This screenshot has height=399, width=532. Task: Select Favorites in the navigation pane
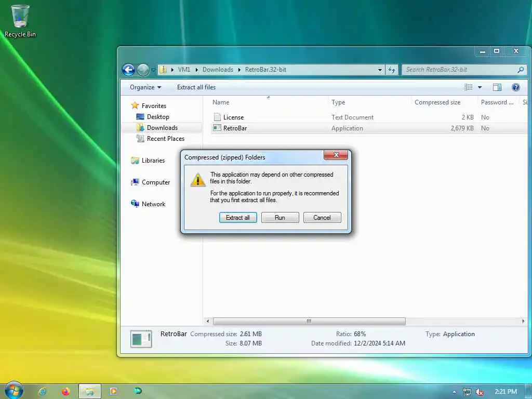pyautogui.click(x=149, y=106)
